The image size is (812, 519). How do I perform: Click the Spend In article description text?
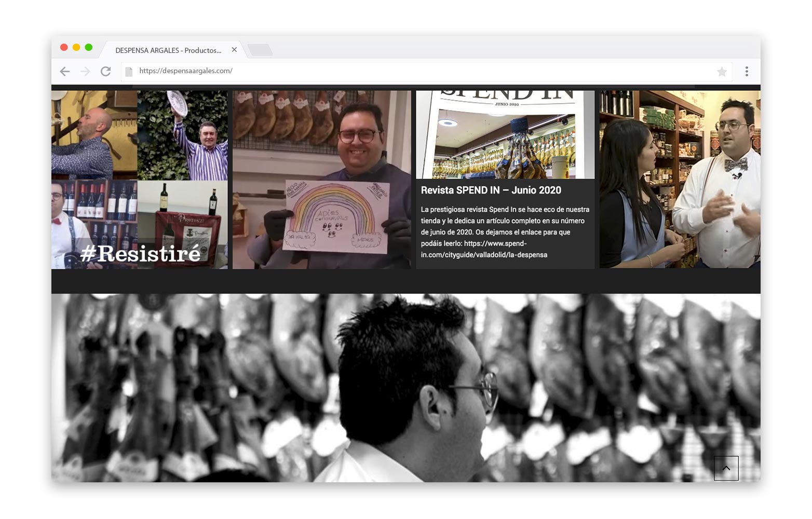[x=505, y=232]
